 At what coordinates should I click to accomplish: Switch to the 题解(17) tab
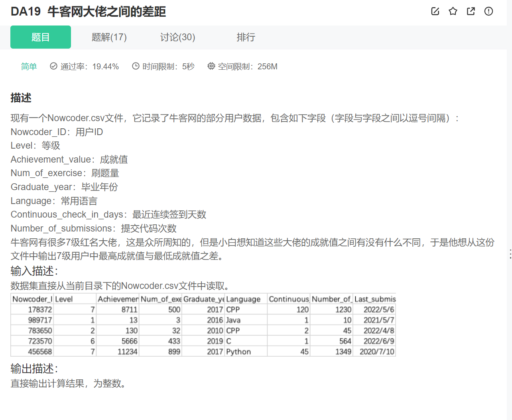[x=109, y=37]
